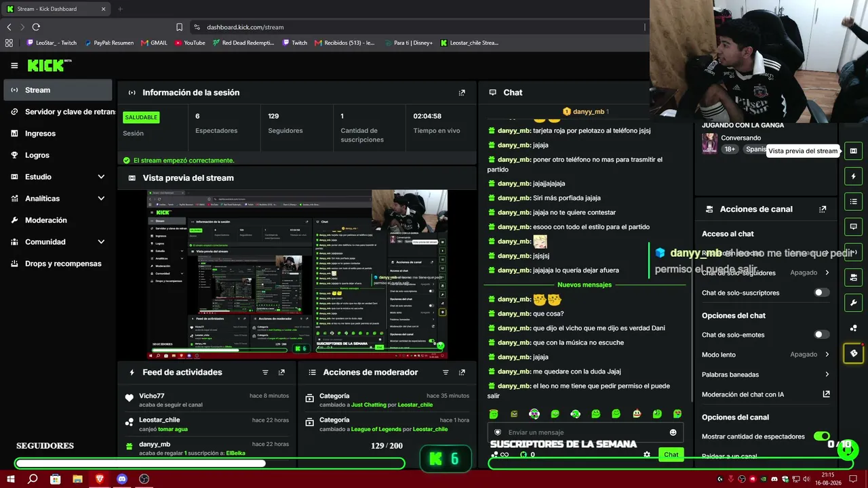Image resolution: width=868 pixels, height=488 pixels.
Task: Filter the Feed de actividades list
Action: click(x=265, y=373)
